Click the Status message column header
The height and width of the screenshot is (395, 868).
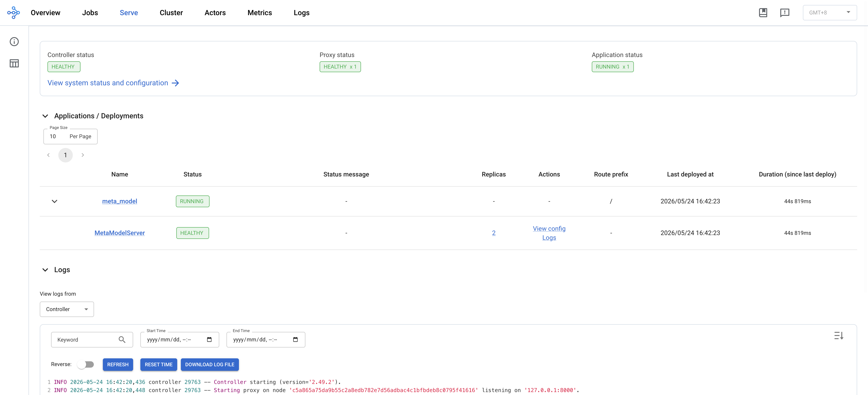[x=346, y=174]
